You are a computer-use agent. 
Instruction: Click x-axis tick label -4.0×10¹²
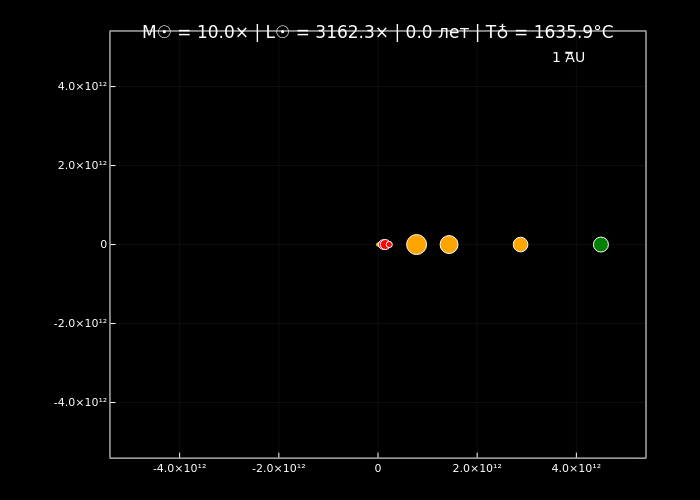(180, 468)
